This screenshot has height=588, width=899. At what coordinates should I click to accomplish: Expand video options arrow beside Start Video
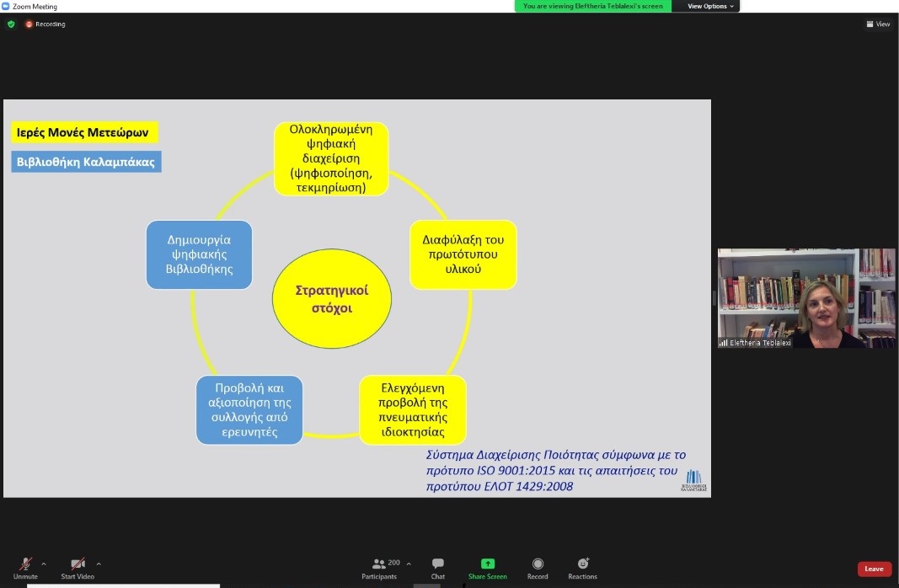tap(99, 564)
